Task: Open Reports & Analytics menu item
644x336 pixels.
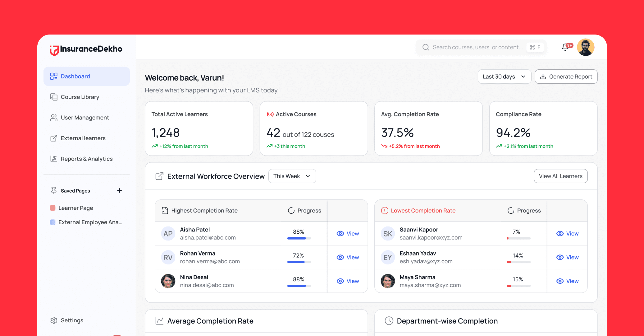Action: (87, 159)
